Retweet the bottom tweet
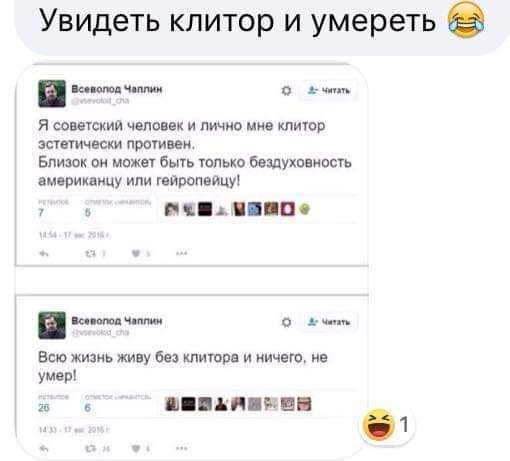Image resolution: width=510 pixels, height=461 pixels. coord(90,449)
